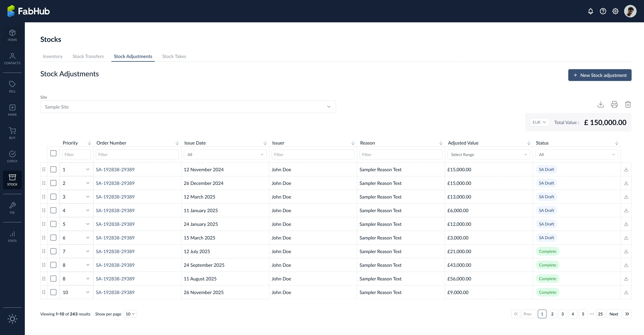The image size is (644, 335).
Task: Download the 12 July 2025 adjustment
Action: (626, 251)
